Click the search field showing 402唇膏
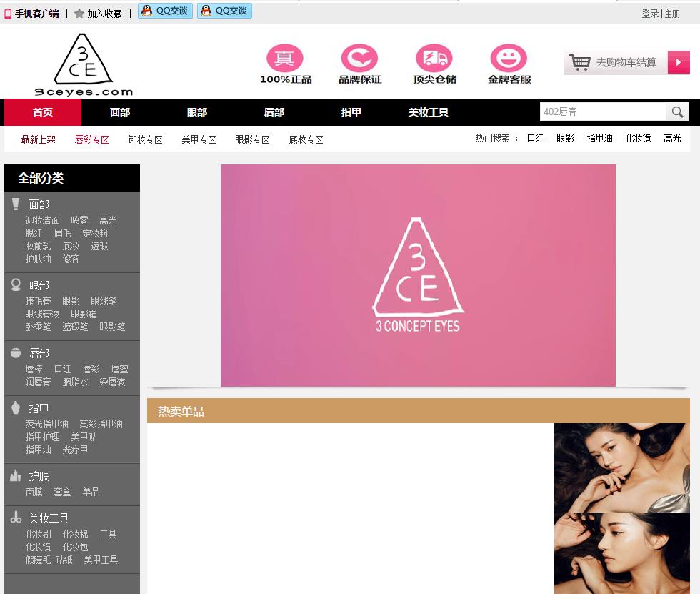This screenshot has width=700, height=594. pyautogui.click(x=603, y=112)
